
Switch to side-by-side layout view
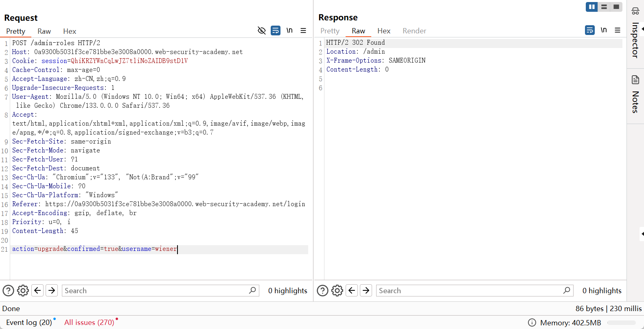point(591,7)
